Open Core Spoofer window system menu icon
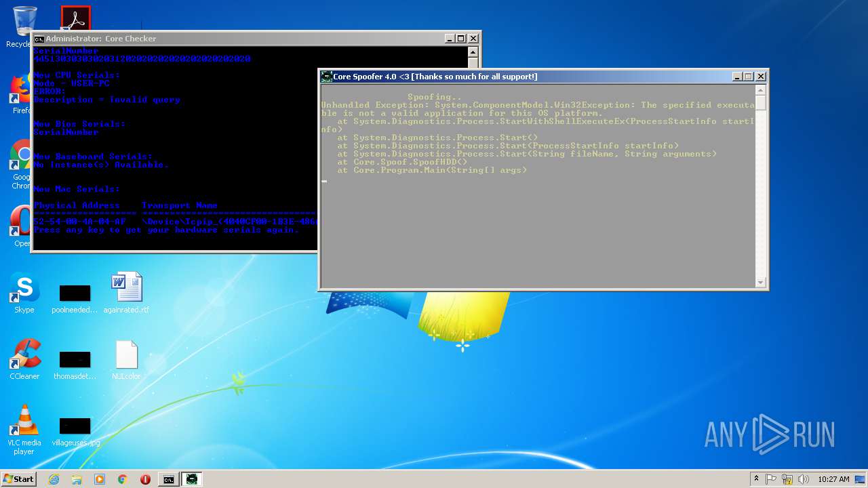Screen dimensions: 868x488 326,77
